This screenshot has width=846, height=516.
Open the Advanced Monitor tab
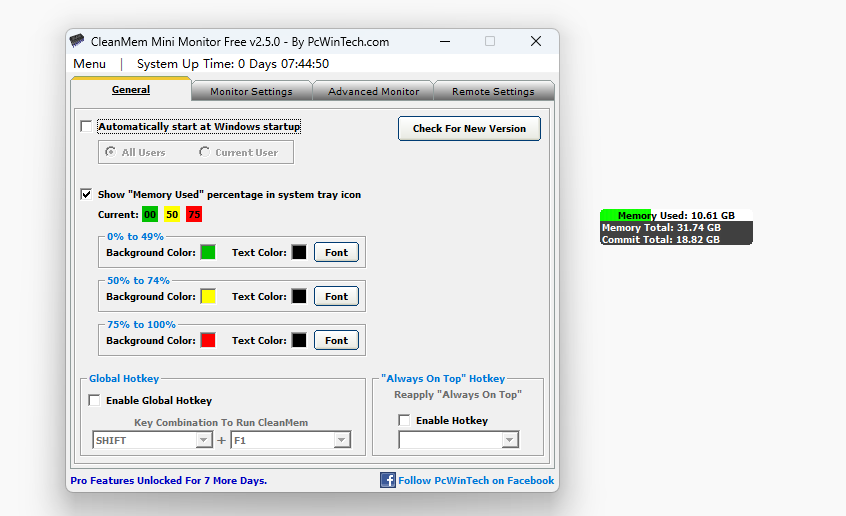[373, 92]
